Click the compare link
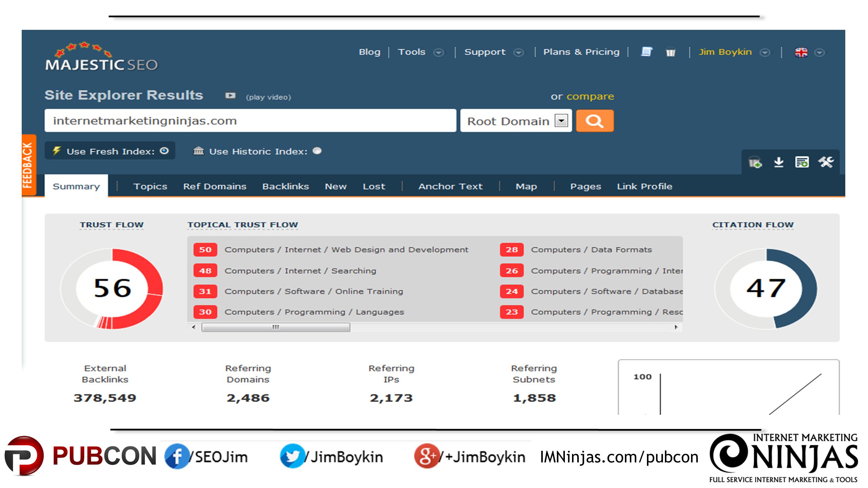The height and width of the screenshot is (488, 868). pyautogui.click(x=590, y=96)
